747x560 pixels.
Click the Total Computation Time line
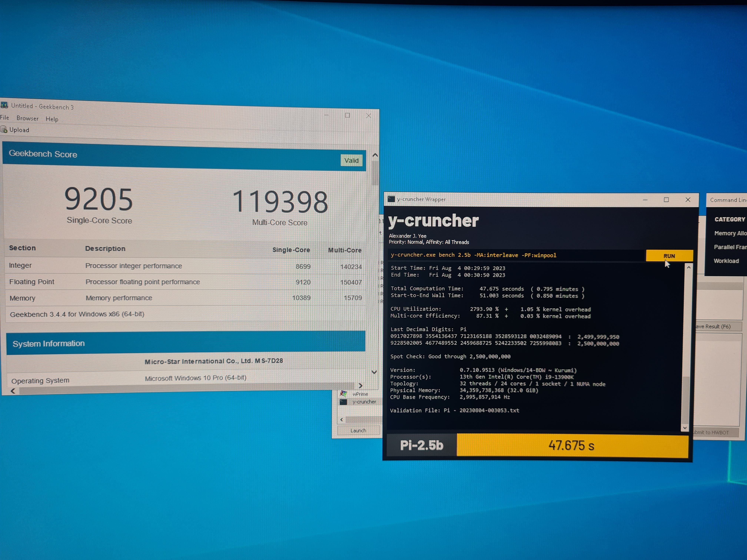click(488, 289)
